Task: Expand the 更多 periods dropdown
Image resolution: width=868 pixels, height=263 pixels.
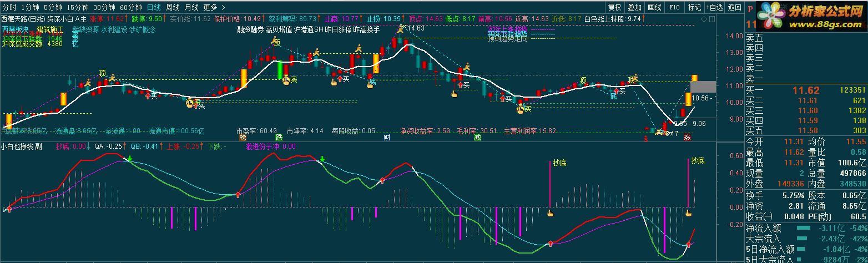Action: 214,8
